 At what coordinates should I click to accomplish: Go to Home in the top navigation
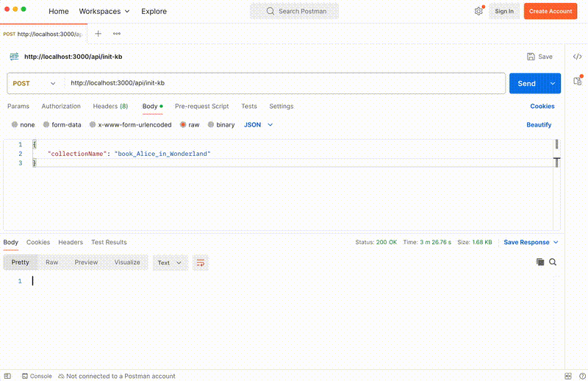pos(59,11)
